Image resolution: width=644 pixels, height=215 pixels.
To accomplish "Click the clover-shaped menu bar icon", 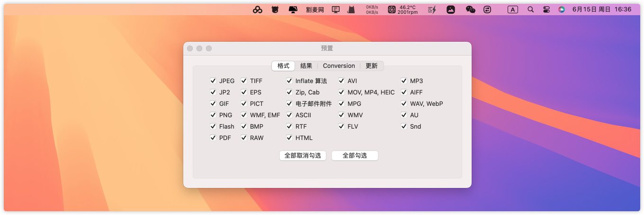I will tap(258, 9).
